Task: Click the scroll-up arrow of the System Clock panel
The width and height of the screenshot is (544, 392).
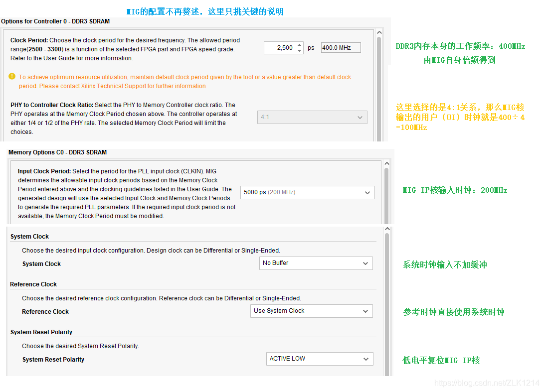Action: (387, 229)
